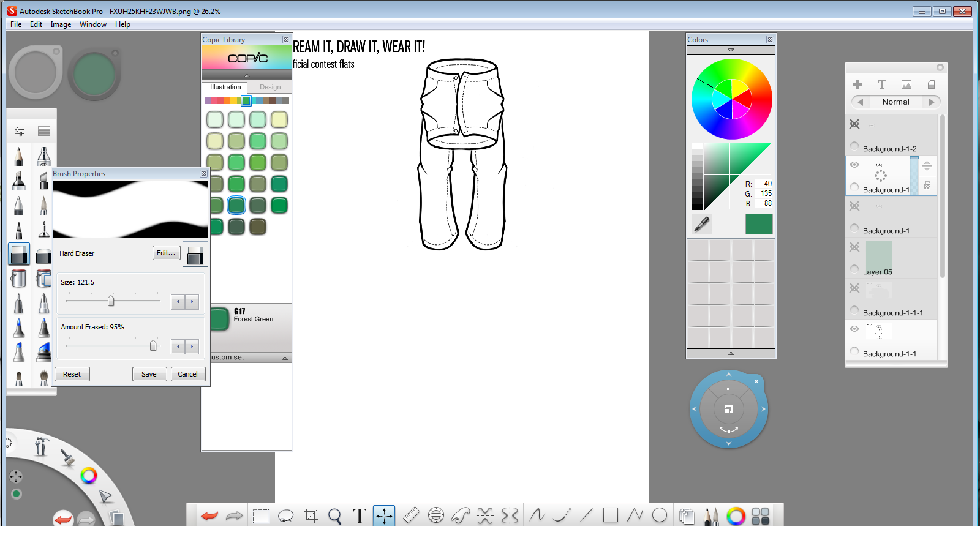Show visibility of Background-1-2 layer
Screen dimensions: 980x551
pos(854,124)
